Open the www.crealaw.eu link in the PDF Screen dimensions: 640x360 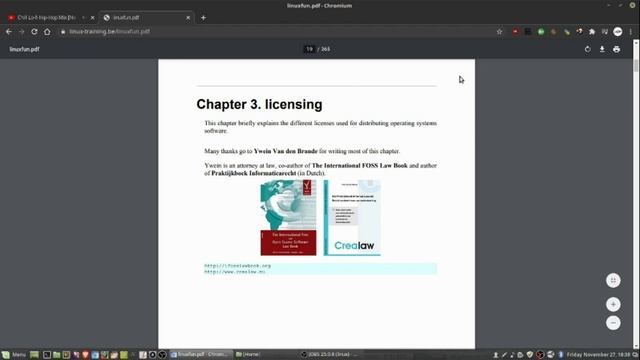(235, 271)
